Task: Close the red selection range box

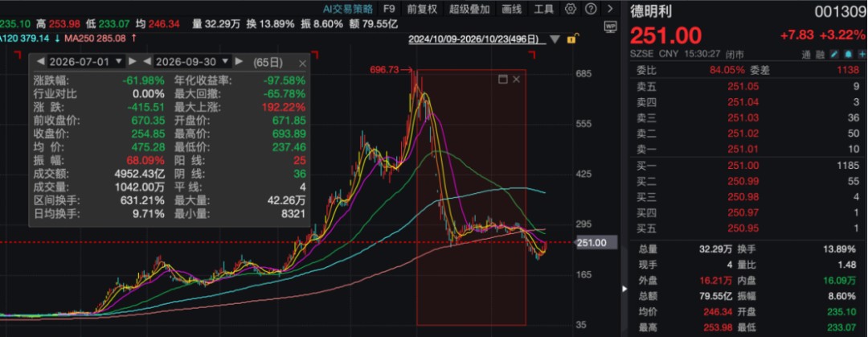Action: (516, 80)
